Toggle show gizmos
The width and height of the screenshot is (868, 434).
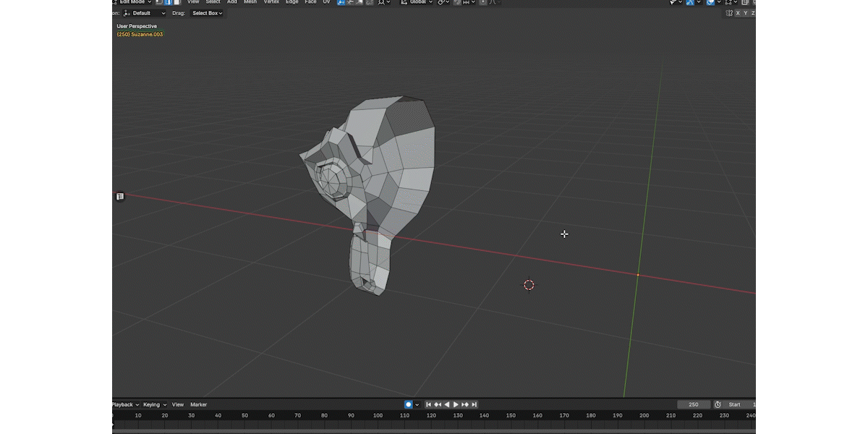point(690,2)
